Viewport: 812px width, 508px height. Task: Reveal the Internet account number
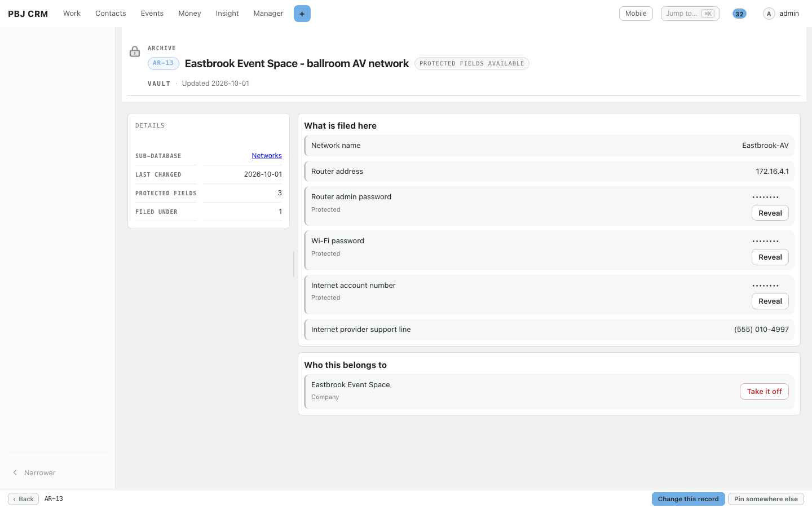pyautogui.click(x=770, y=301)
